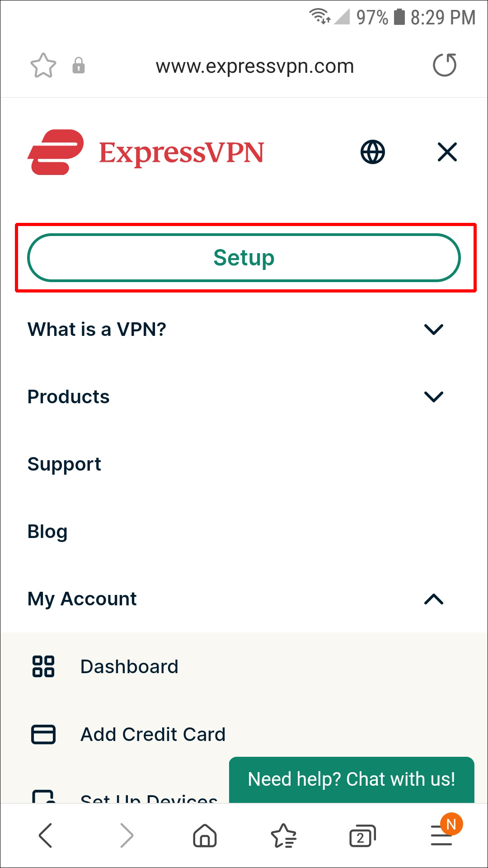This screenshot has width=488, height=868.
Task: Open the Support menu item
Action: tap(64, 464)
